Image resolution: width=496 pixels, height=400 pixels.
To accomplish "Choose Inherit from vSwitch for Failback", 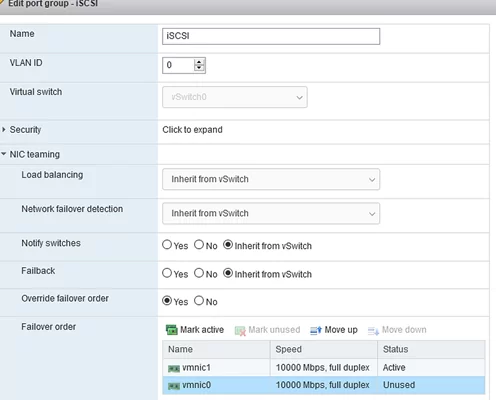I will [228, 273].
